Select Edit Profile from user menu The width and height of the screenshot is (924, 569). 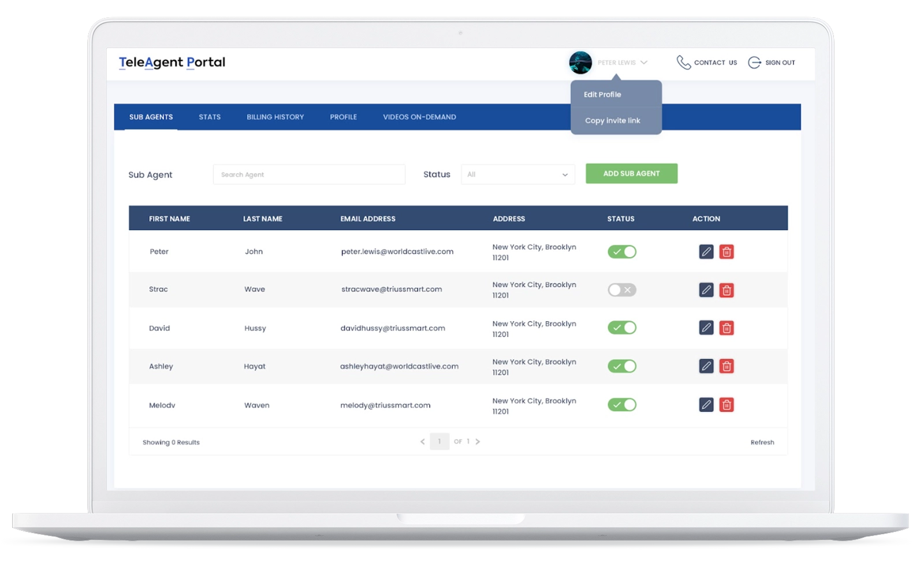pyautogui.click(x=602, y=94)
